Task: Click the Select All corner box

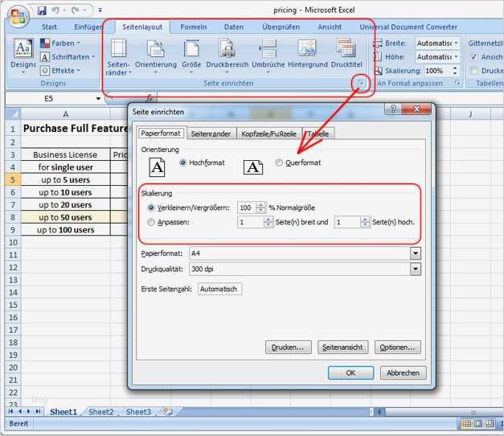Action: pos(13,114)
